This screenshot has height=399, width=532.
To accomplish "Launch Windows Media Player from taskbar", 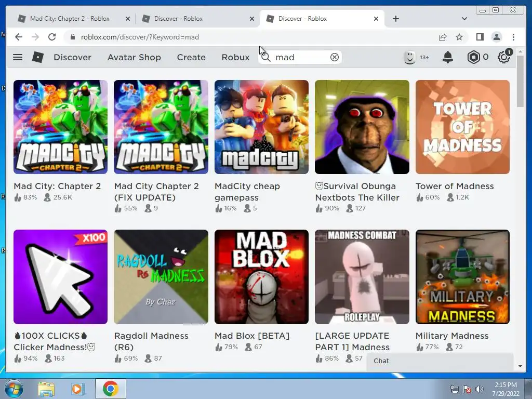I will coord(77,389).
